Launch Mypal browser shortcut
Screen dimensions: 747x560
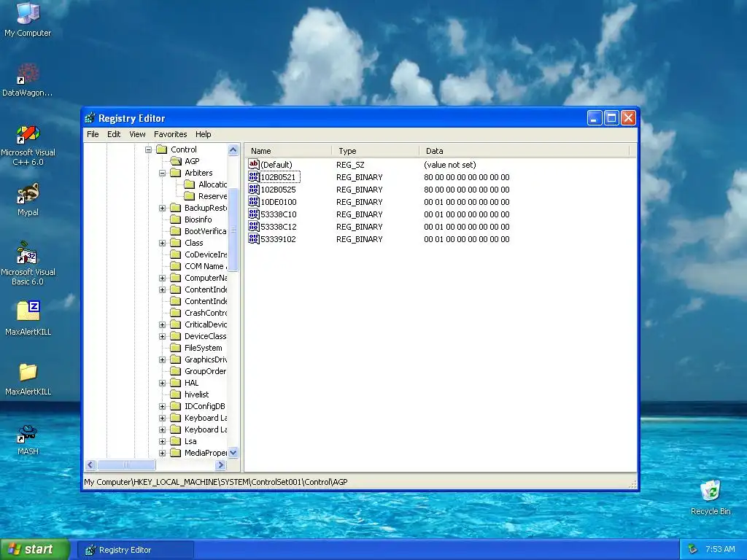tap(28, 199)
